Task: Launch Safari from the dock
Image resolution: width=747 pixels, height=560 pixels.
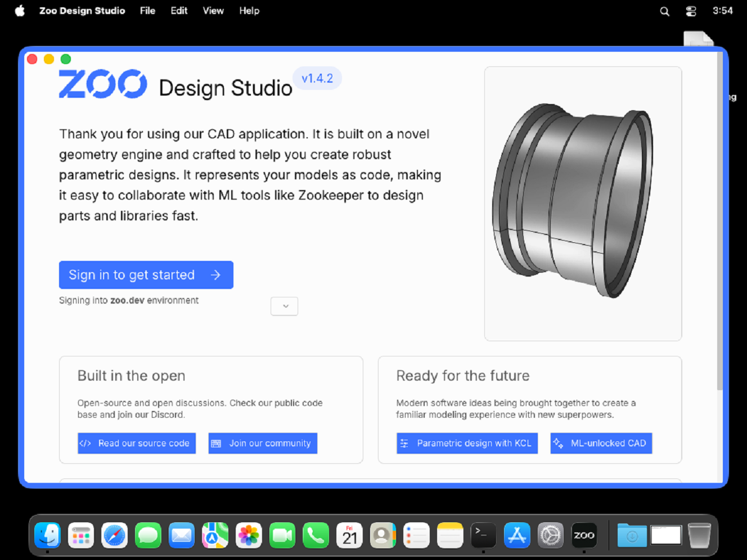Action: tap(115, 535)
